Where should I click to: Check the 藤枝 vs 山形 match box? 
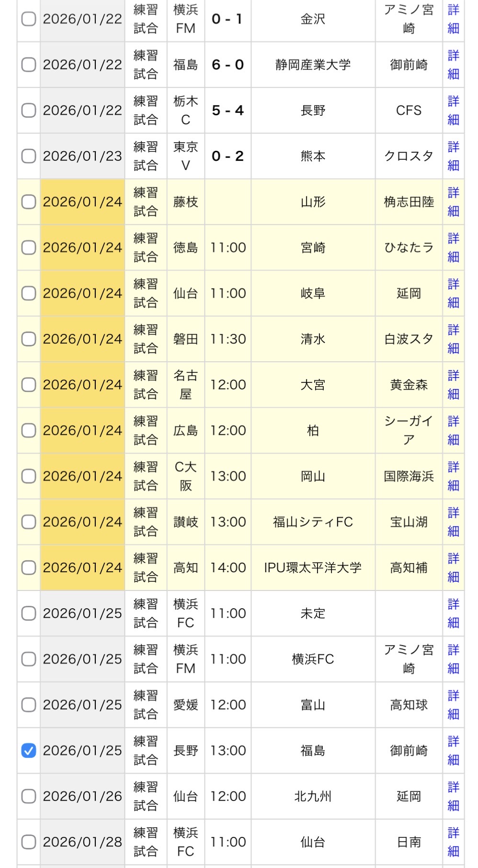pos(29,202)
